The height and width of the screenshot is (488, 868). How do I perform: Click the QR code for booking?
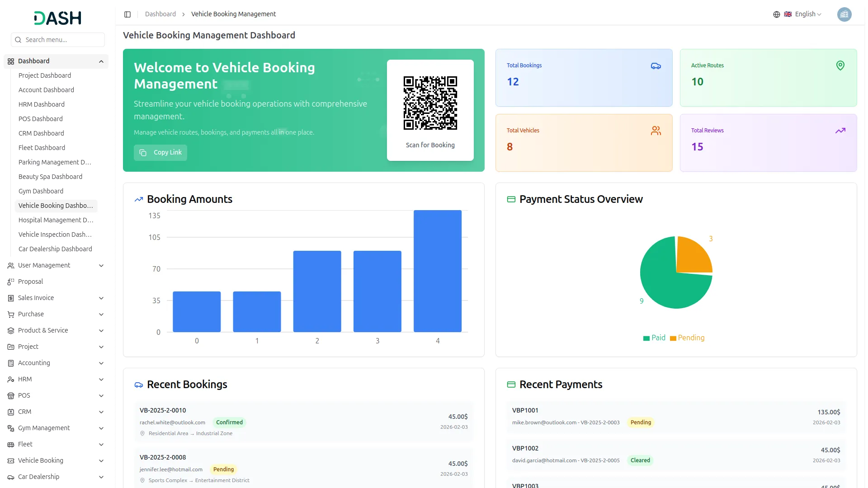tap(430, 103)
